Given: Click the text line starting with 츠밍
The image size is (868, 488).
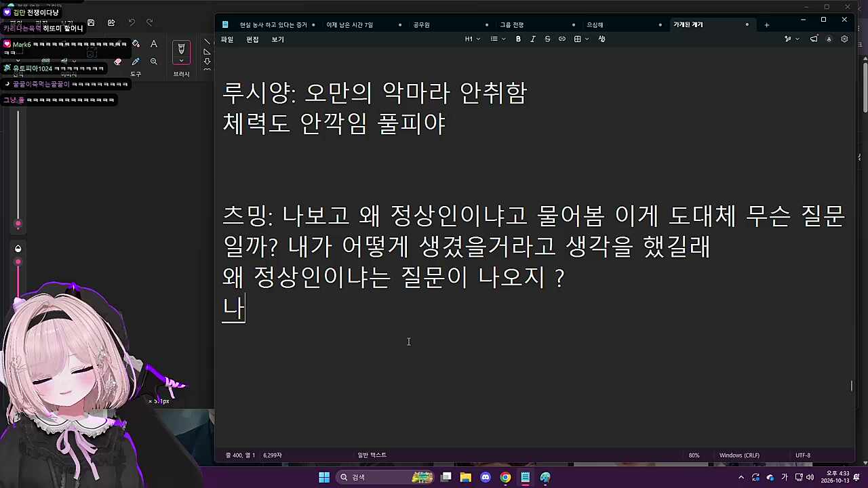Looking at the screenshot, I should point(533,216).
